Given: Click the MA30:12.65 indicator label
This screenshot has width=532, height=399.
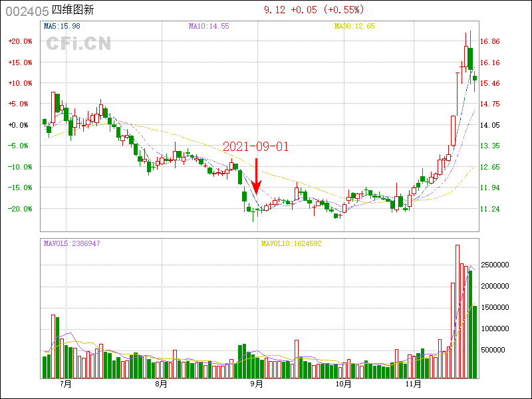Looking at the screenshot, I should [354, 26].
